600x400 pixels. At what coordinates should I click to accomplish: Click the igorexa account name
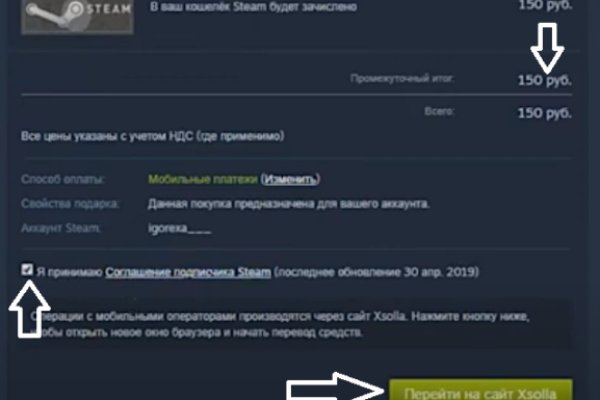[179, 228]
